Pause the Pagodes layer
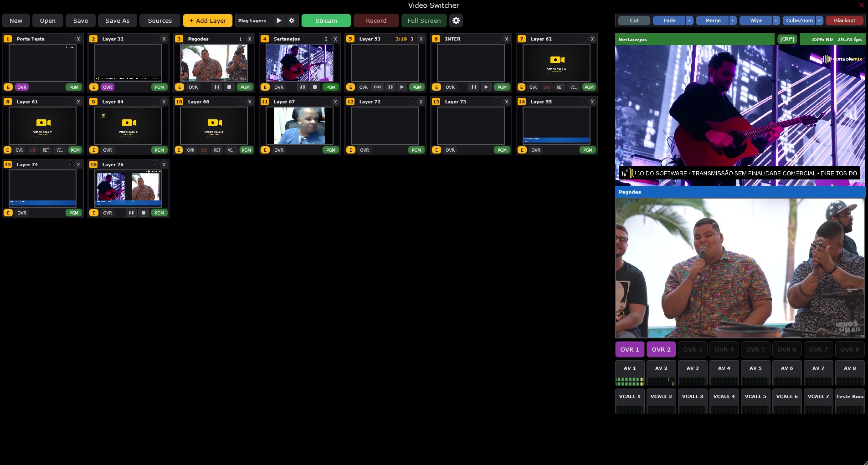 [217, 87]
